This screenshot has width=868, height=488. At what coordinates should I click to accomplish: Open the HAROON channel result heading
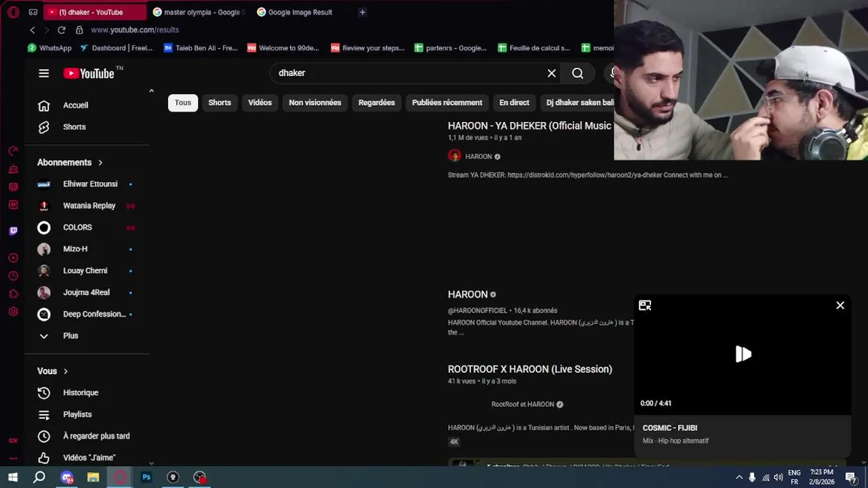[x=468, y=294]
